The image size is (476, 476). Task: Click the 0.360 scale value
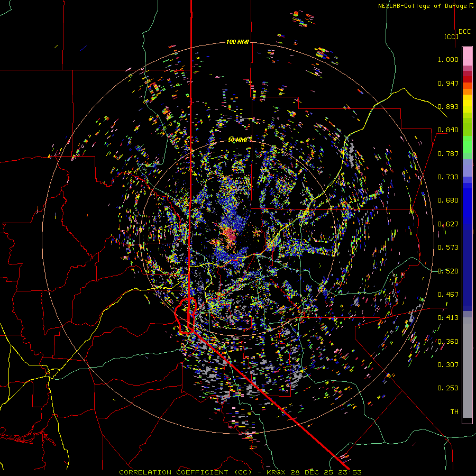pyautogui.click(x=448, y=342)
